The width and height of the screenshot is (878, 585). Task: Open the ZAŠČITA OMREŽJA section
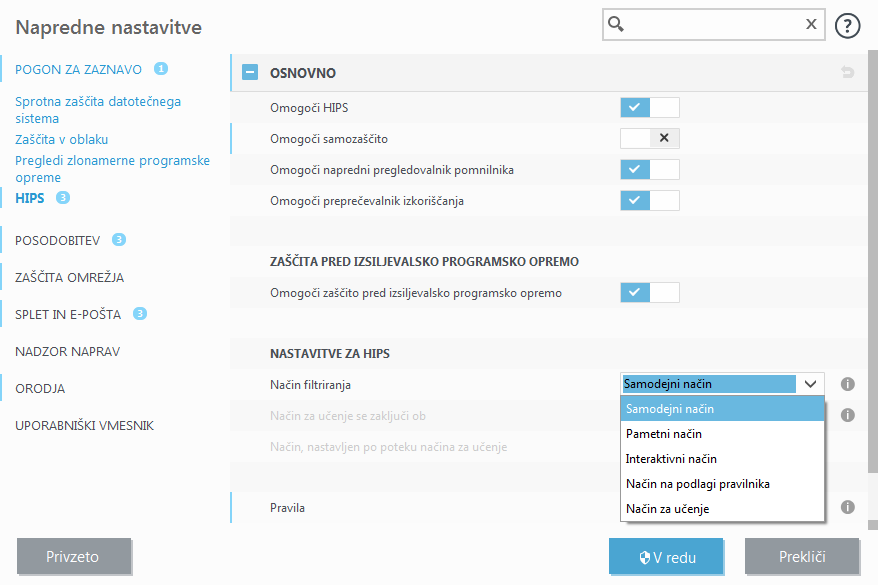[70, 277]
